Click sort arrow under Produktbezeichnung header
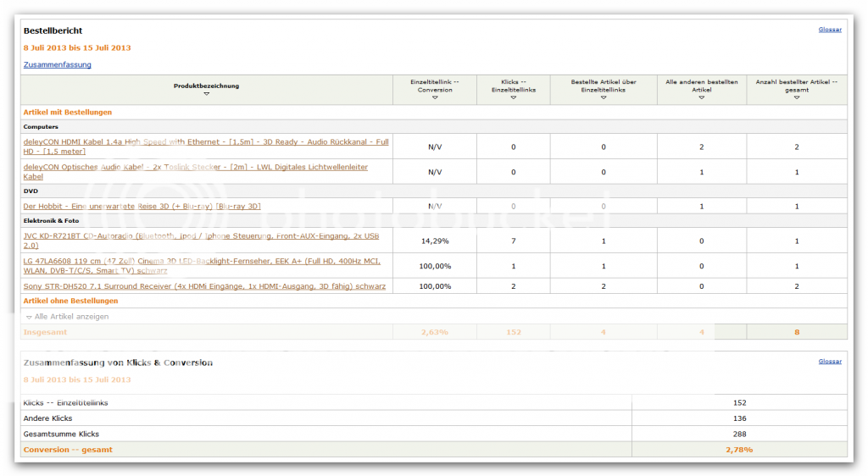This screenshot has width=868, height=476. pos(206,94)
